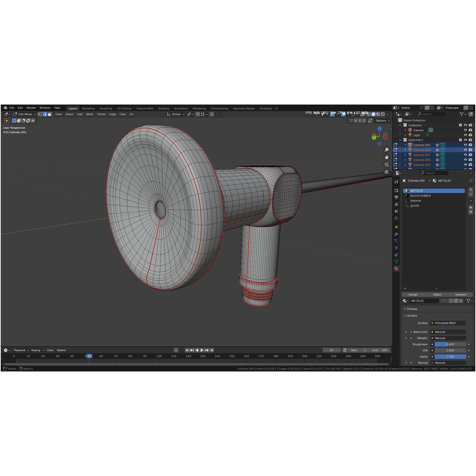Open the Particles properties tab
Viewport: 476px width, 476px height.
[397, 241]
